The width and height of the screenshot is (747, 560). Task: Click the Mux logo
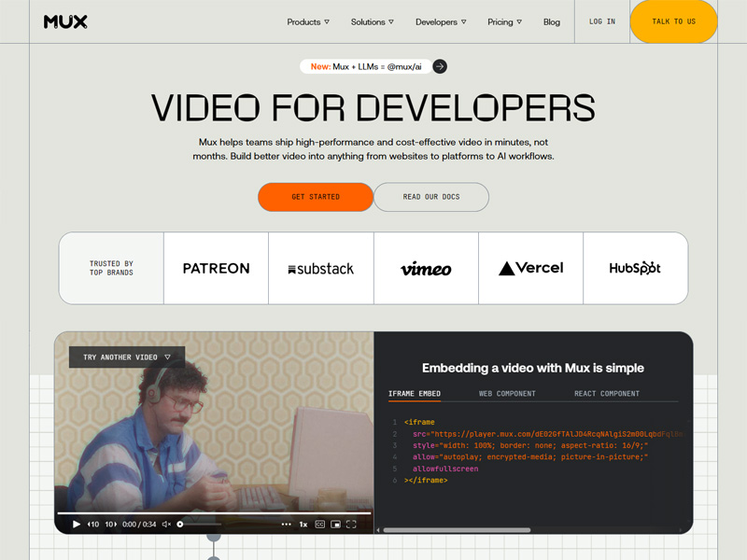(65, 21)
